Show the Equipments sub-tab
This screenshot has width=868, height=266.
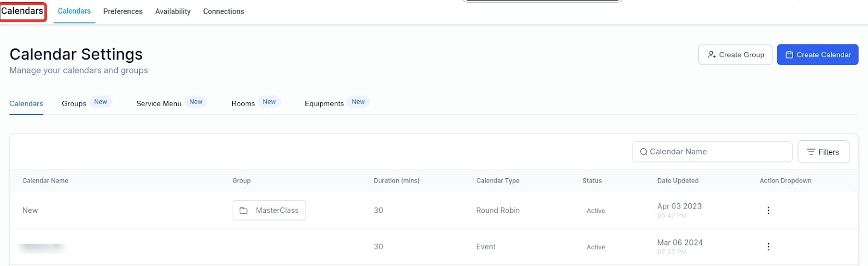(x=324, y=103)
